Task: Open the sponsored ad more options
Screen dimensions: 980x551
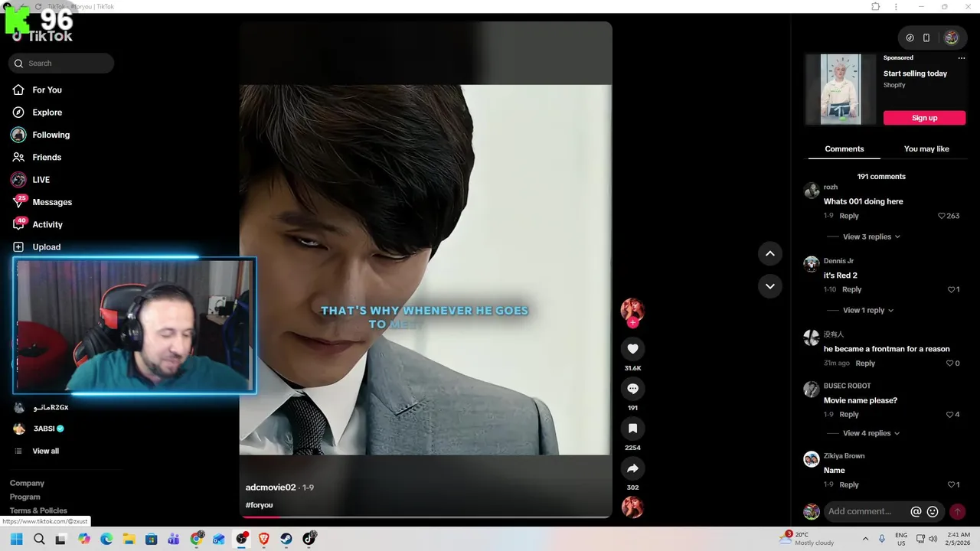Action: click(962, 58)
